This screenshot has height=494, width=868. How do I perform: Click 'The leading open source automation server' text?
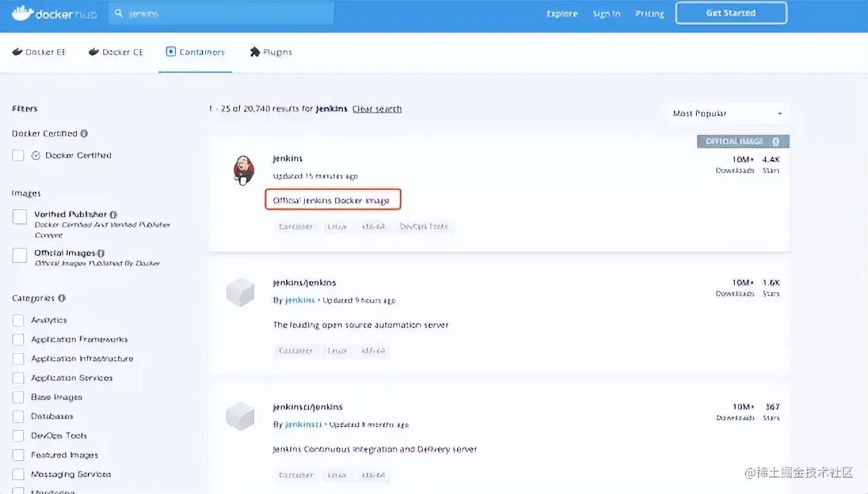click(x=361, y=325)
